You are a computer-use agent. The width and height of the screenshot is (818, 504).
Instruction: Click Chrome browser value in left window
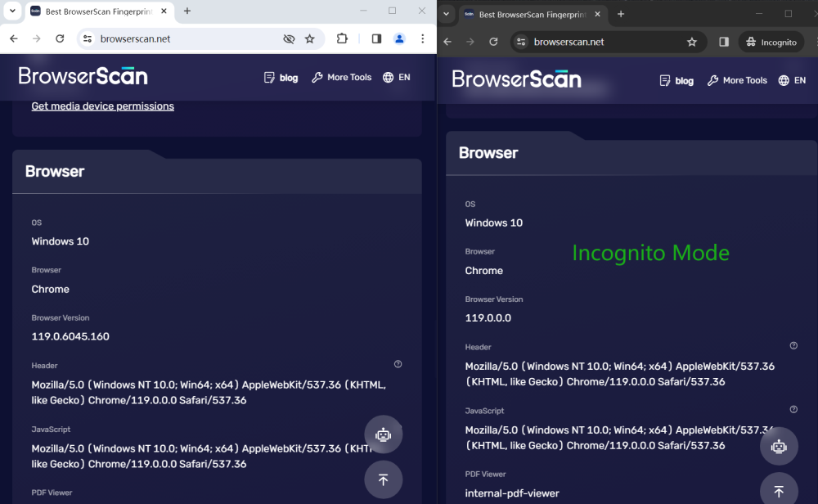pos(50,289)
